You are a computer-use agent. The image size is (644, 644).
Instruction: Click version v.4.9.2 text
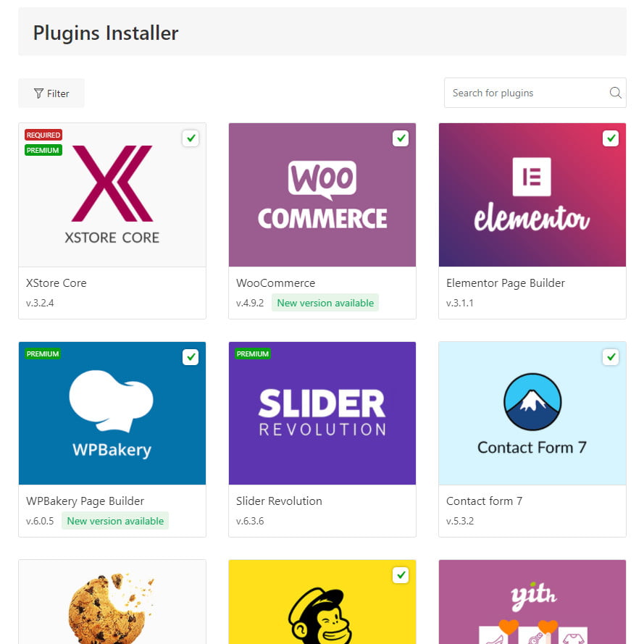click(250, 303)
